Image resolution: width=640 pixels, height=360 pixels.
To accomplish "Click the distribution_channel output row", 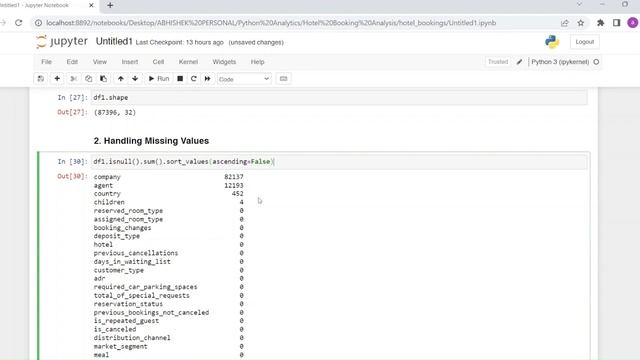I will [169, 338].
